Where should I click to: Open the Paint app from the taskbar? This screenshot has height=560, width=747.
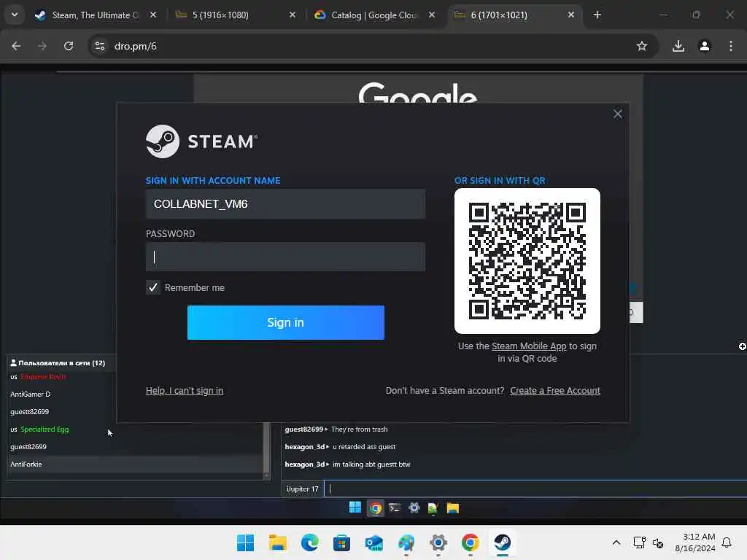point(406,542)
